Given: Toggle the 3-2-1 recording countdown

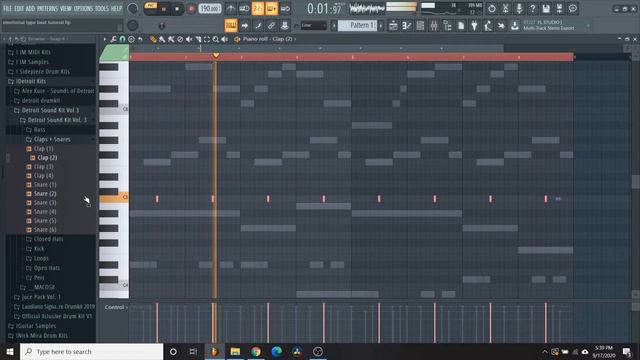Looking at the screenshot, I should (258, 8).
